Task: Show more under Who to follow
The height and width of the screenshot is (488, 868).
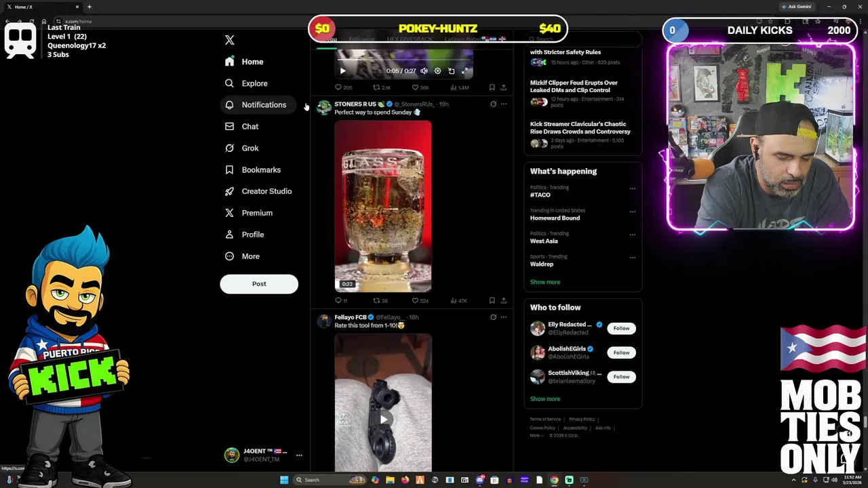Action: pos(545,399)
